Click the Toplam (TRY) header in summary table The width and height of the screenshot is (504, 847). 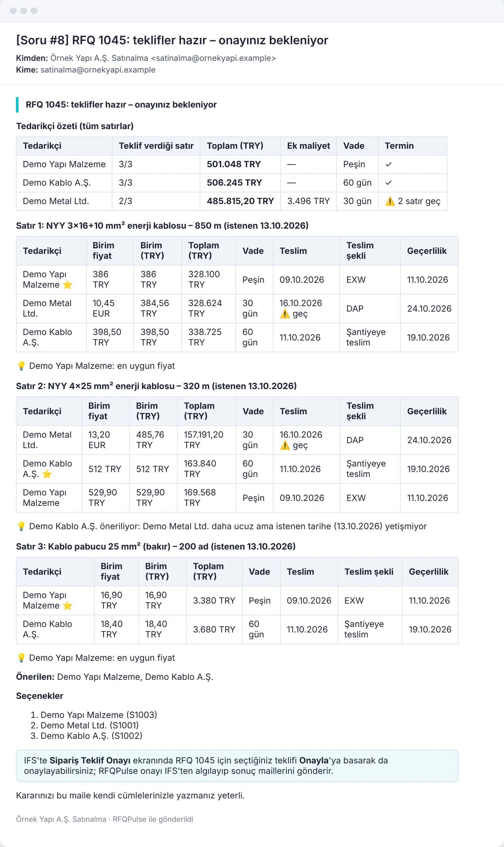click(x=235, y=146)
